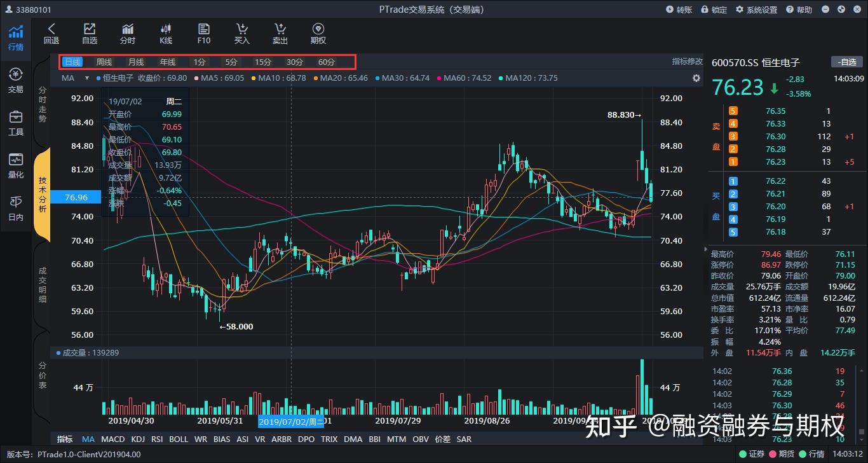Screen dimensions: 868x463
Task: Open the 期权 options icon
Action: [318, 29]
